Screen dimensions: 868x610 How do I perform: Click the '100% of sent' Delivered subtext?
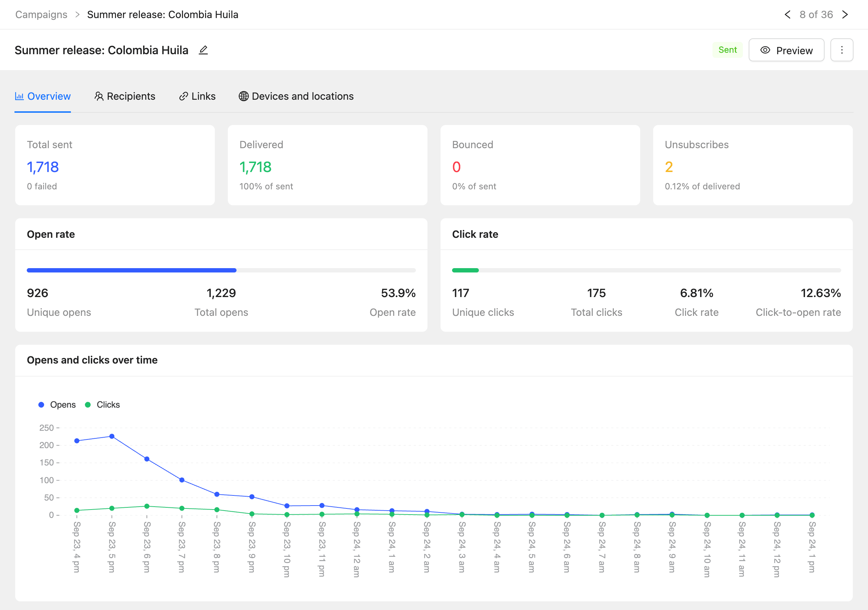pyautogui.click(x=266, y=186)
